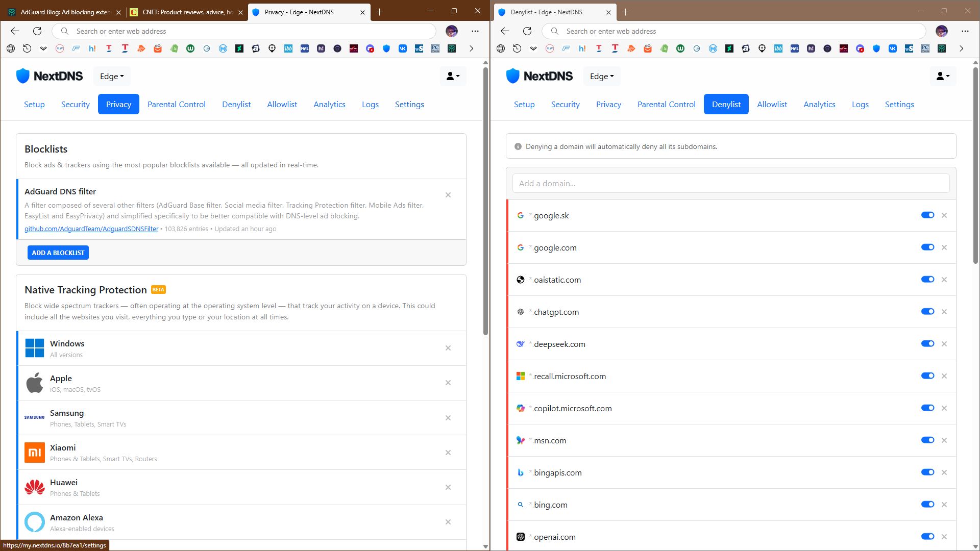Delete google.sk from the denylist

tap(944, 215)
